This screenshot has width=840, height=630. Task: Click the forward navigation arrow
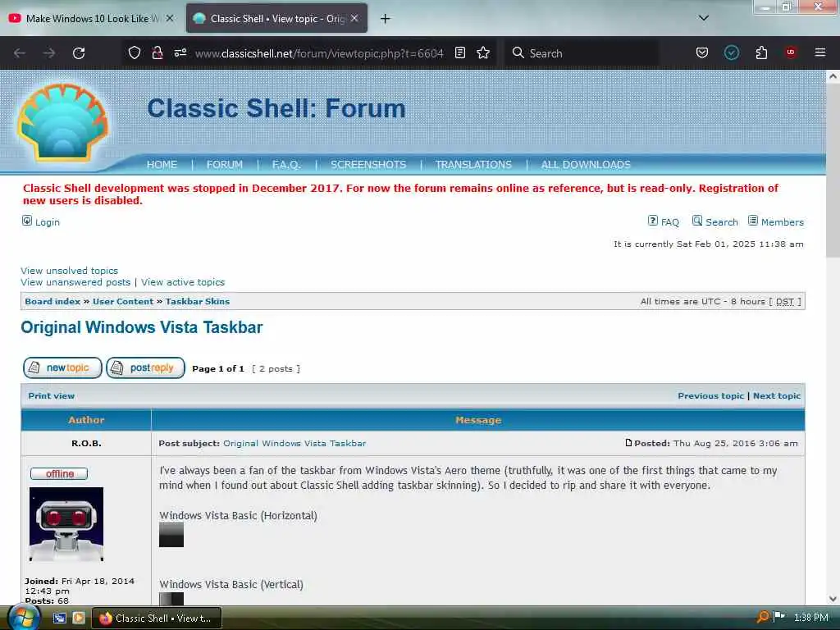tap(49, 53)
